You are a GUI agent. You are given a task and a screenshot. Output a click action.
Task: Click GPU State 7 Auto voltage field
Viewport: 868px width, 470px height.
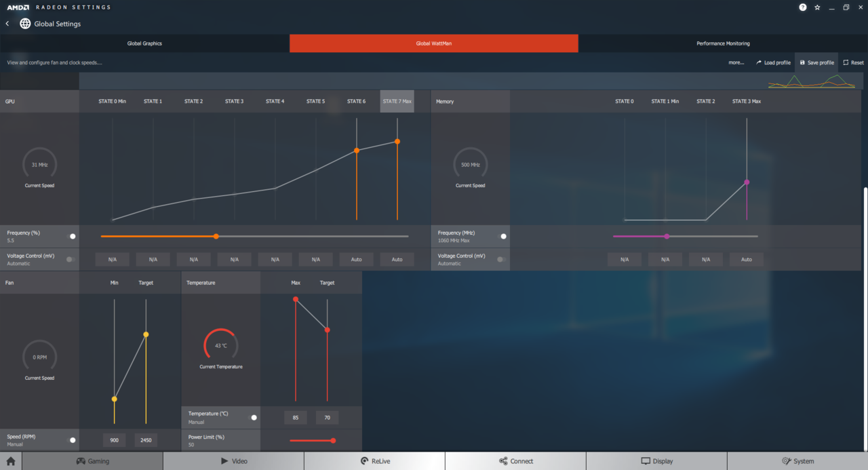pos(397,259)
